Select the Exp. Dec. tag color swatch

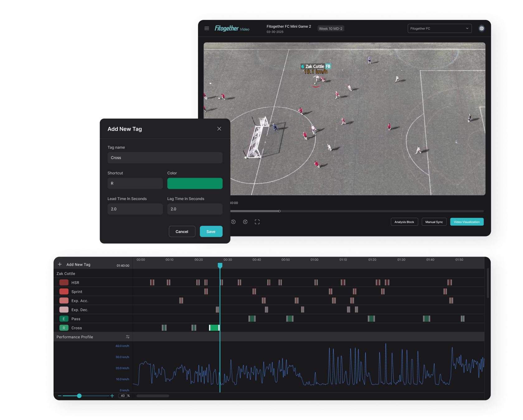pyautogui.click(x=64, y=310)
